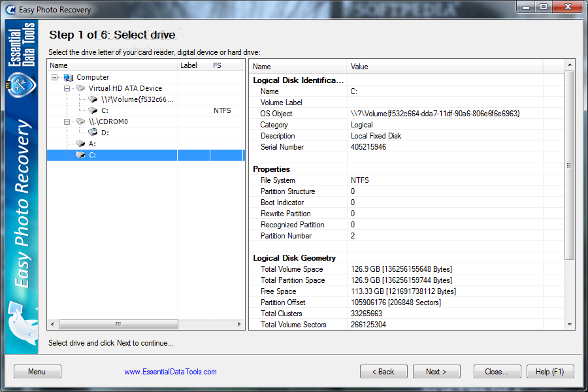Click the drive tree scroll left arrow
588x392 pixels.
pos(52,324)
